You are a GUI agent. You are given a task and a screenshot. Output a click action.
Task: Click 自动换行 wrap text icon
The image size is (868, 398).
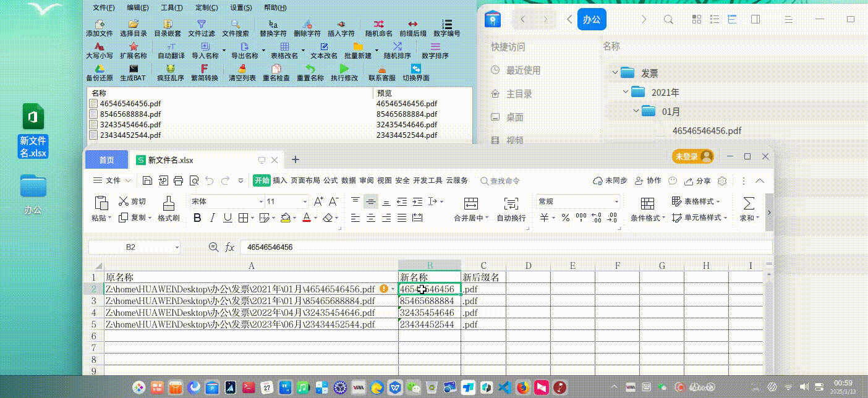(x=511, y=203)
